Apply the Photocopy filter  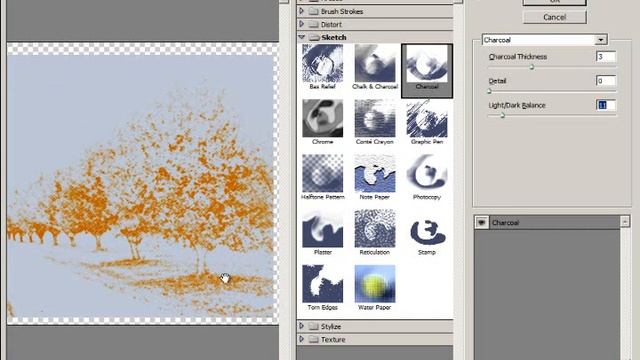click(427, 173)
